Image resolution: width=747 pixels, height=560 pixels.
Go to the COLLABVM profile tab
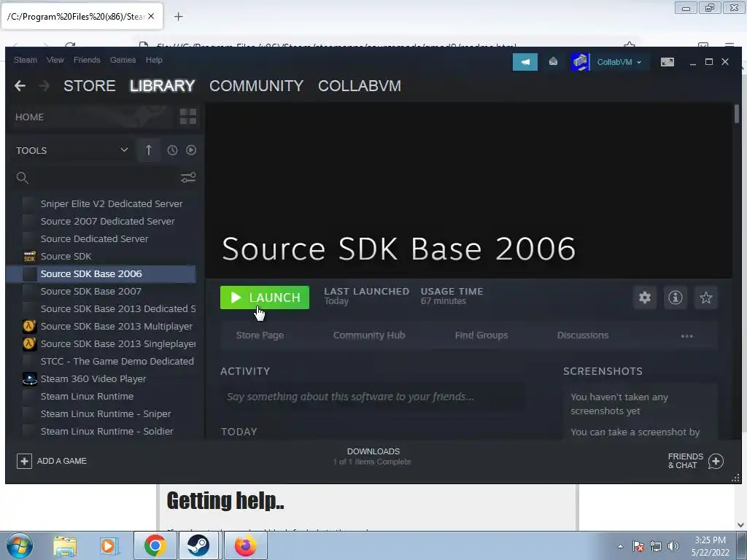tap(360, 86)
